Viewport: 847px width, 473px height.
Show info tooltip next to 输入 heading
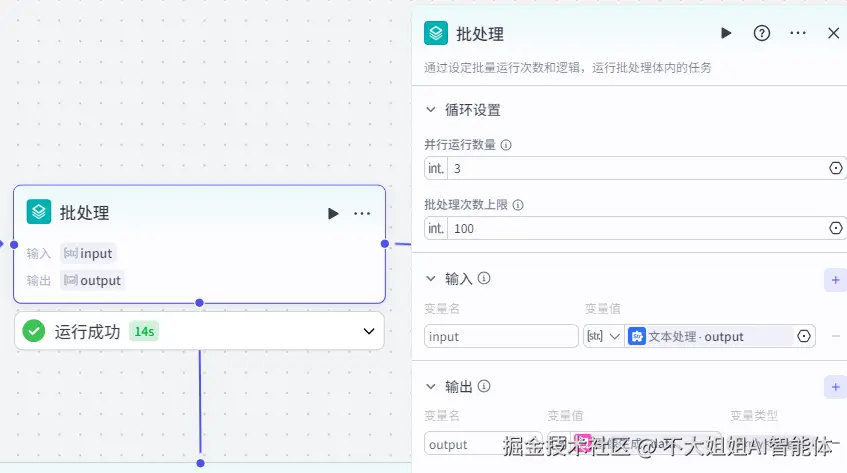coord(484,279)
